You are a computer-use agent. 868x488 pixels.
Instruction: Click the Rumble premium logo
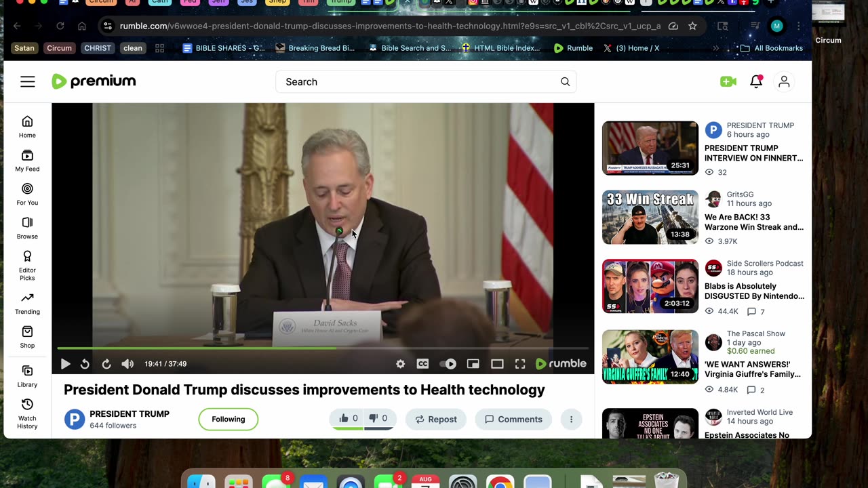(x=94, y=81)
